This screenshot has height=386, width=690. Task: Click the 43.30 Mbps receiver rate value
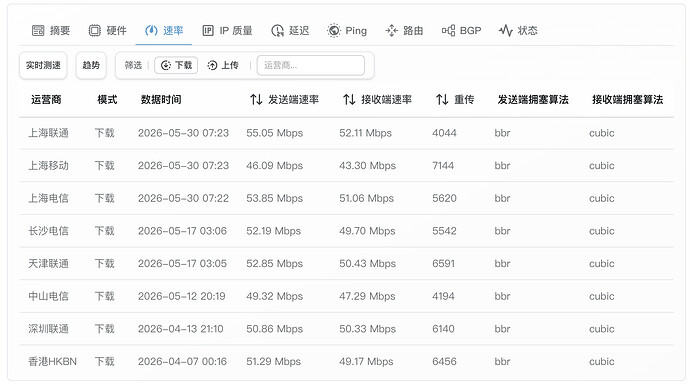click(x=367, y=165)
